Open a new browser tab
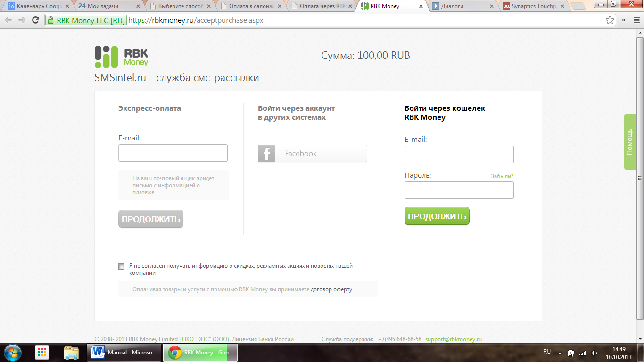Screen dimensions: 644x362 (x=577, y=6)
